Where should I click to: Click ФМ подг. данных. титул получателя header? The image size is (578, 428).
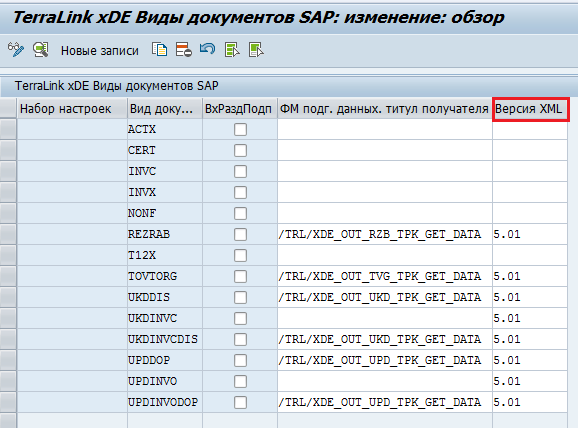(x=384, y=109)
